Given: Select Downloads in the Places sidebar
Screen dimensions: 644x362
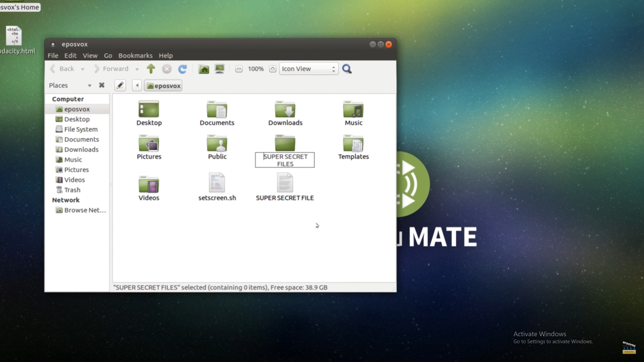Looking at the screenshot, I should click(77, 149).
